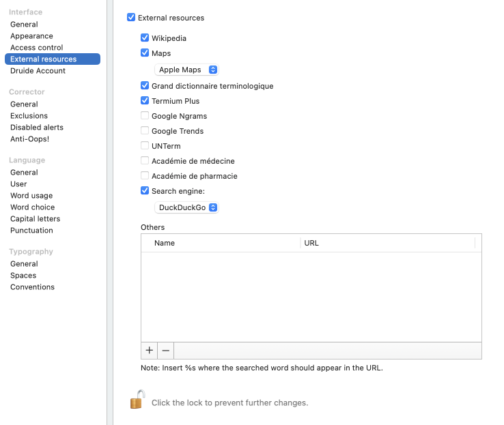Enable Académie de médecine resource
Screen dimensions: 504x425
point(145,161)
